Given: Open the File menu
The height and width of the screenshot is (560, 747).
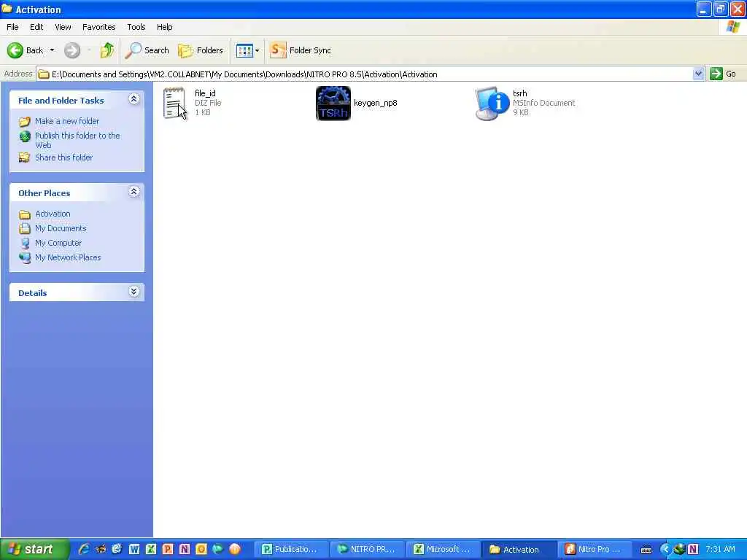Looking at the screenshot, I should tap(12, 27).
